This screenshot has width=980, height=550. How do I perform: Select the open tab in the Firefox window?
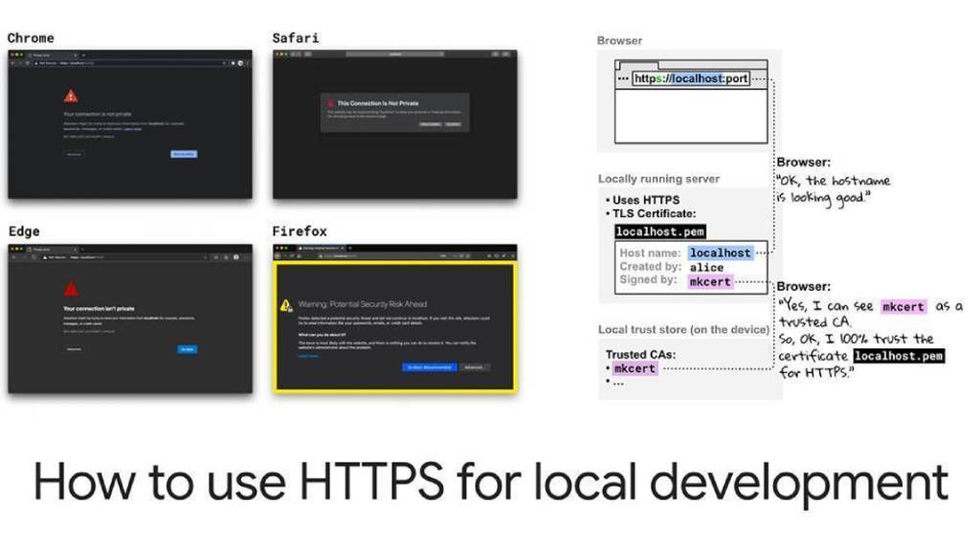[x=320, y=248]
